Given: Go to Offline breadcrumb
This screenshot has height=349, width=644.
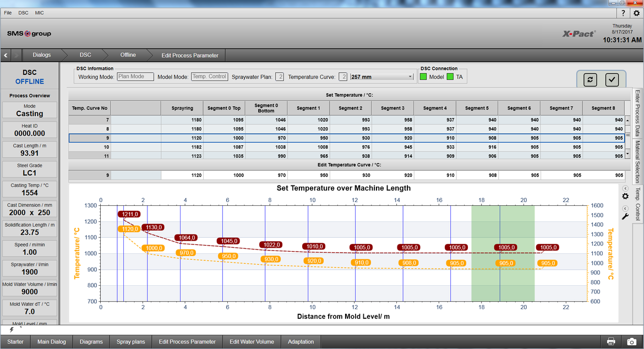Looking at the screenshot, I should pos(128,55).
